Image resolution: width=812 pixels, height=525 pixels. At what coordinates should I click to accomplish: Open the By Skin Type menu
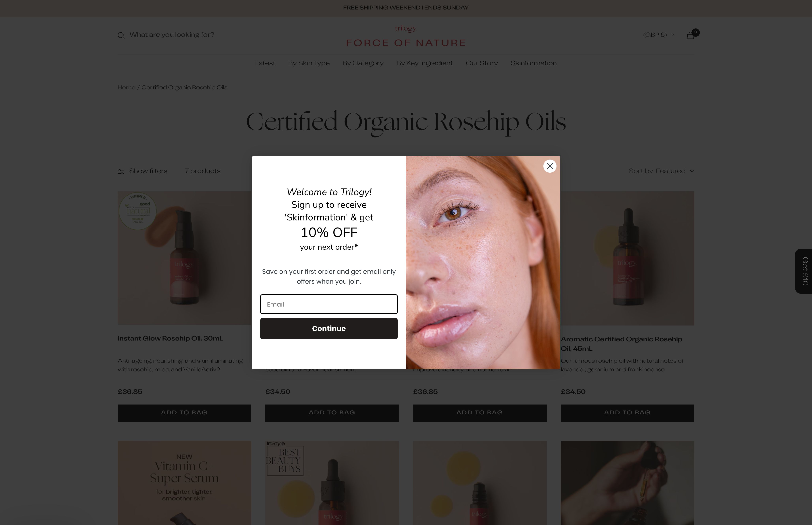[309, 63]
